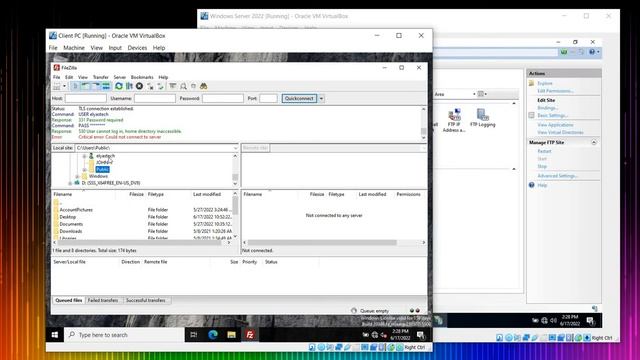The height and width of the screenshot is (360, 640).
Task: Click FileZilla icon in Client PC taskbar
Action: tap(250, 335)
